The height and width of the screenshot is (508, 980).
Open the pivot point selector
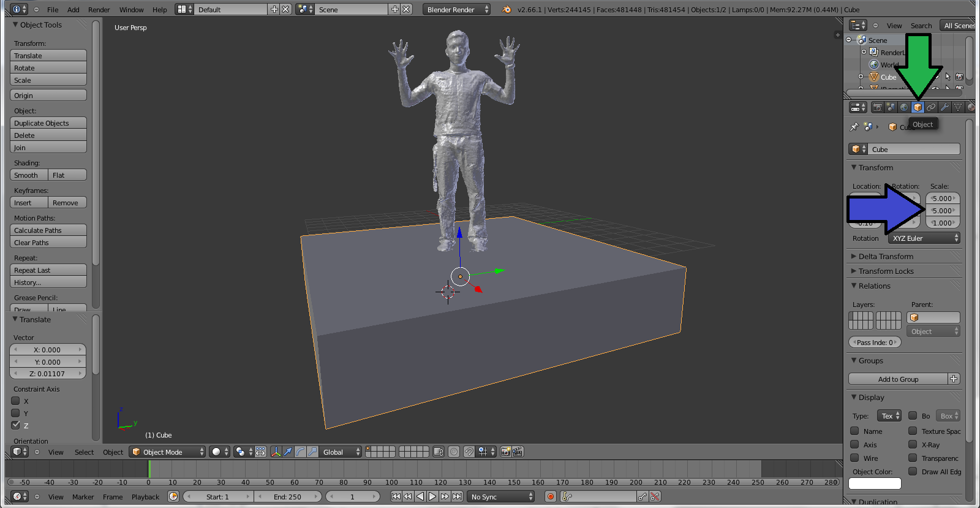coord(244,452)
